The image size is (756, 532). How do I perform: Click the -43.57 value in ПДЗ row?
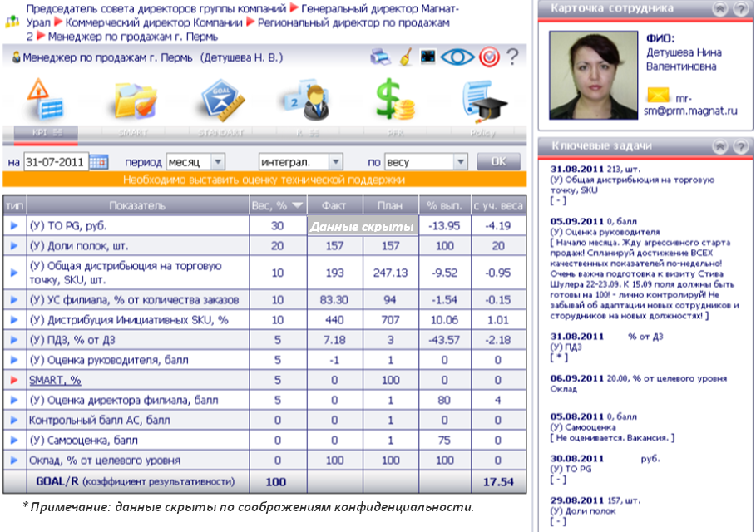pos(444,340)
